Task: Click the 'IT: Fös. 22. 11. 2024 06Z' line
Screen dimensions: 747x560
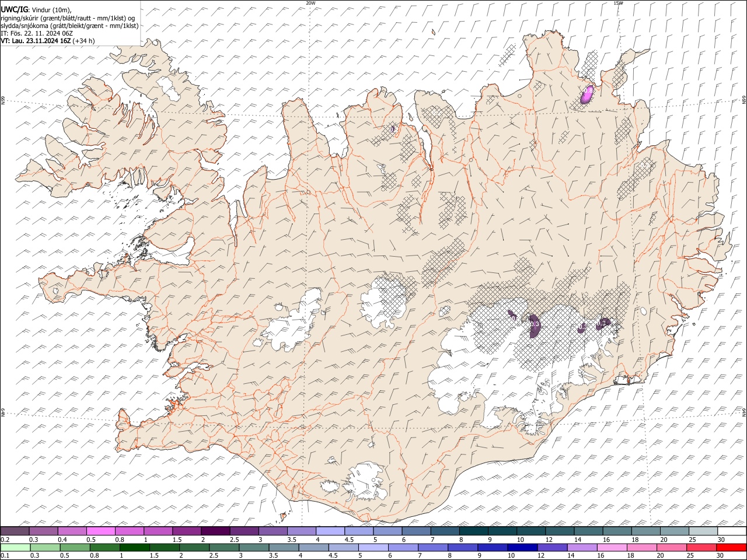Action: pos(37,33)
